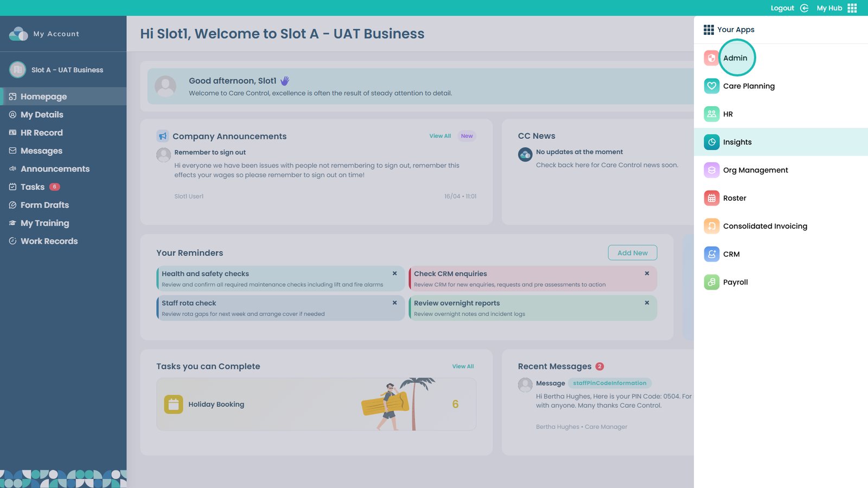
Task: Click the Logout icon in top bar
Action: tap(805, 8)
